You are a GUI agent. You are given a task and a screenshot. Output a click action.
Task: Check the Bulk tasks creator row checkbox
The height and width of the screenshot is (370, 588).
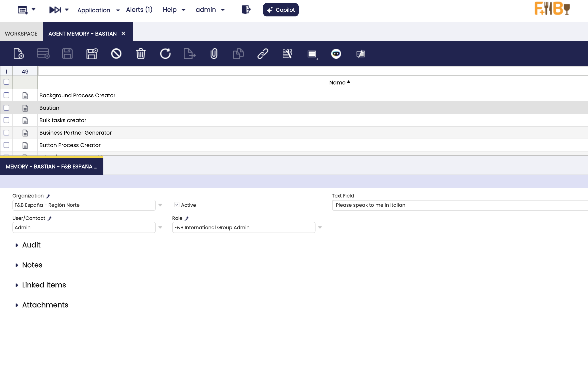(x=7, y=120)
